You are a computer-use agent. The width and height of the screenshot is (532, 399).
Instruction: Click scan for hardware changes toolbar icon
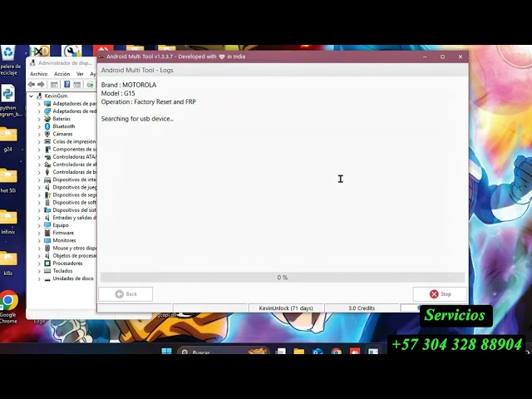(90, 85)
